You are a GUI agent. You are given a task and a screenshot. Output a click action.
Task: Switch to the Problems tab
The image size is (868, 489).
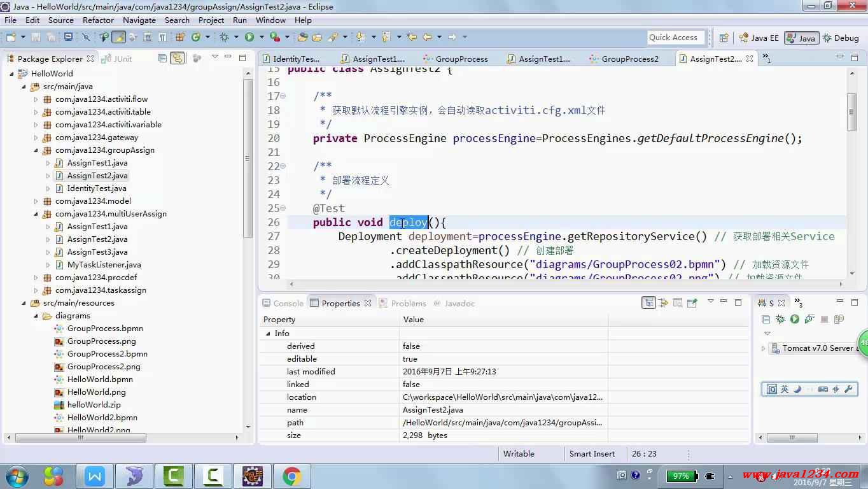(403, 303)
